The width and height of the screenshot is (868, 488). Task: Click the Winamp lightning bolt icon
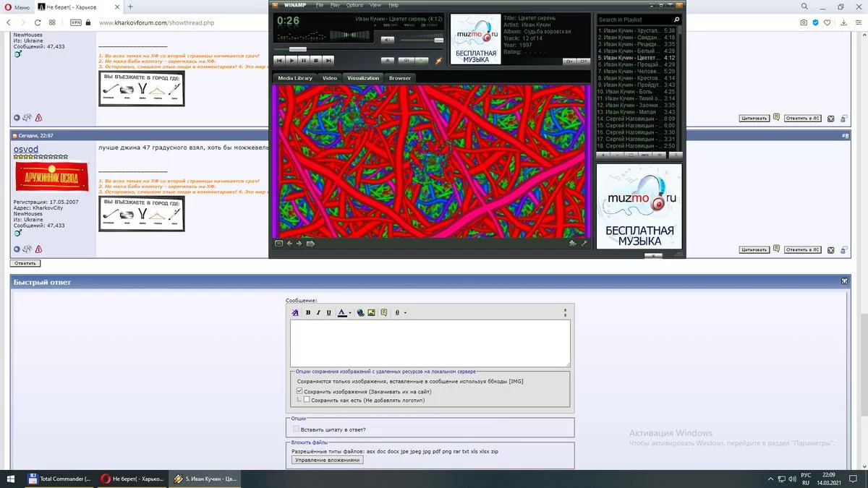click(x=438, y=61)
